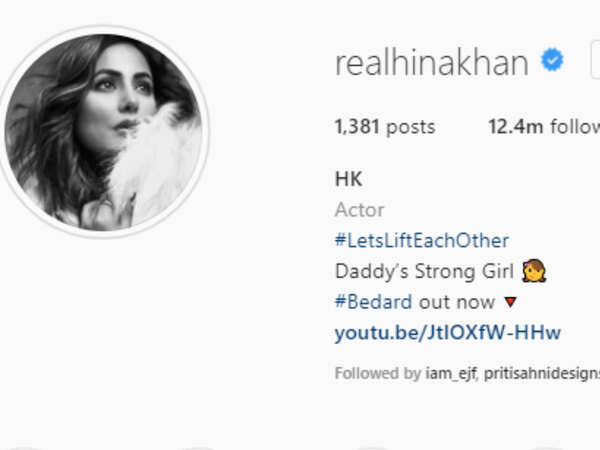
Task: Click the Actor category label
Action: tap(359, 210)
